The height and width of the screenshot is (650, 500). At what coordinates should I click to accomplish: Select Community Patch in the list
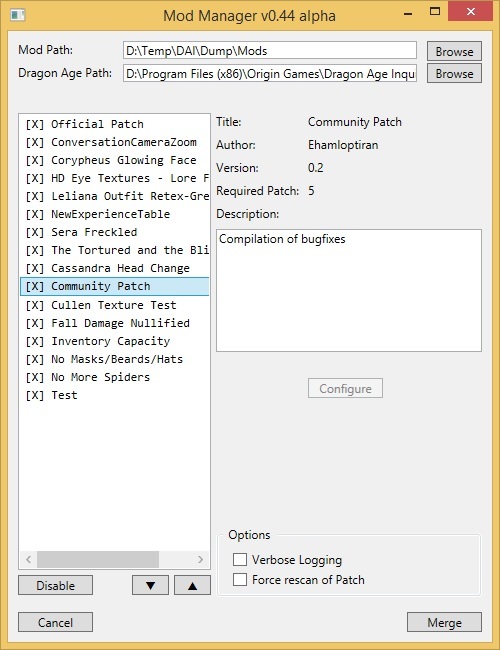click(114, 286)
